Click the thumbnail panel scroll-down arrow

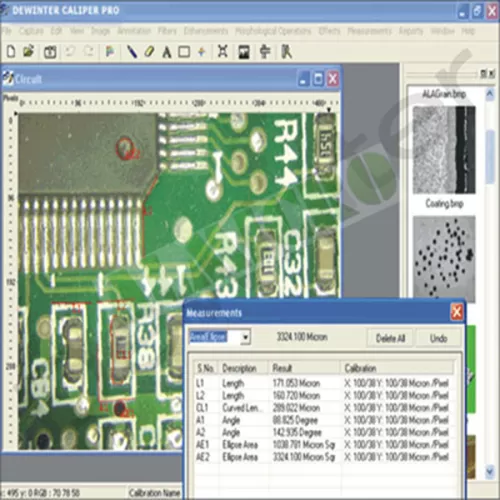pyautogui.click(x=490, y=471)
